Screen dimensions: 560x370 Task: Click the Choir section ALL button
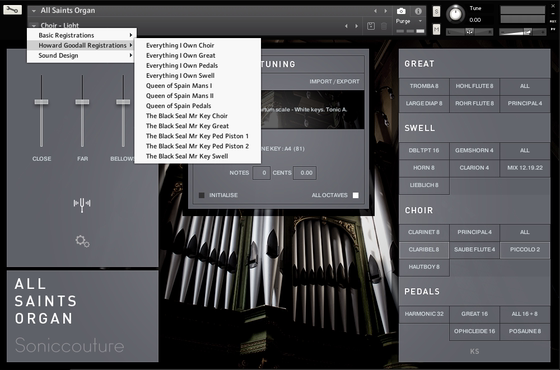525,232
